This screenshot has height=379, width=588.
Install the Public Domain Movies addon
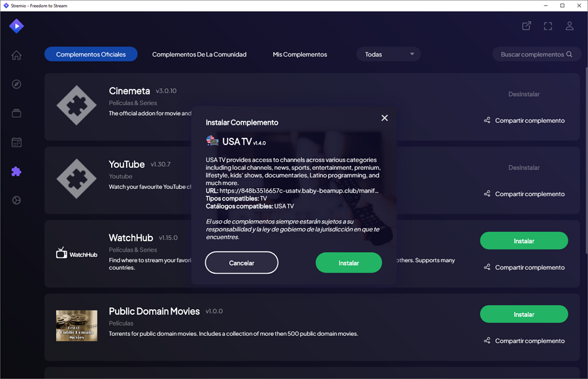click(524, 314)
